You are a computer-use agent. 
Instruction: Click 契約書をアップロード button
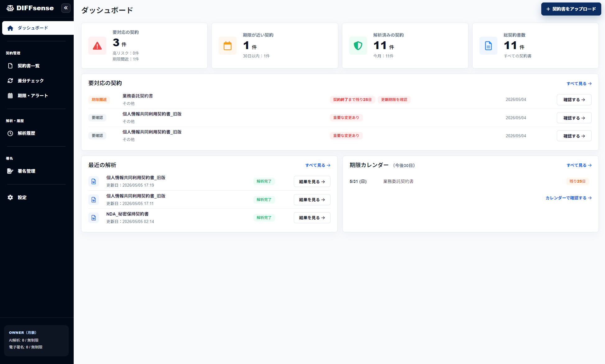[x=571, y=9]
